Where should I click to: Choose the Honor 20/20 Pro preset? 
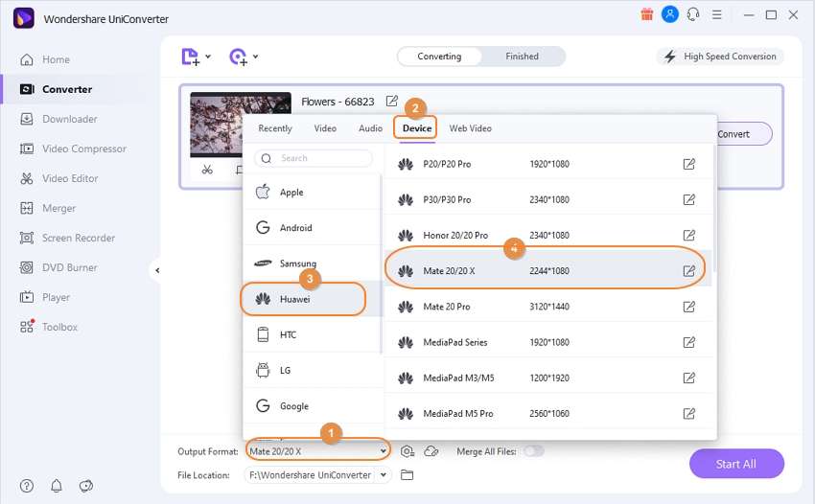[547, 236]
